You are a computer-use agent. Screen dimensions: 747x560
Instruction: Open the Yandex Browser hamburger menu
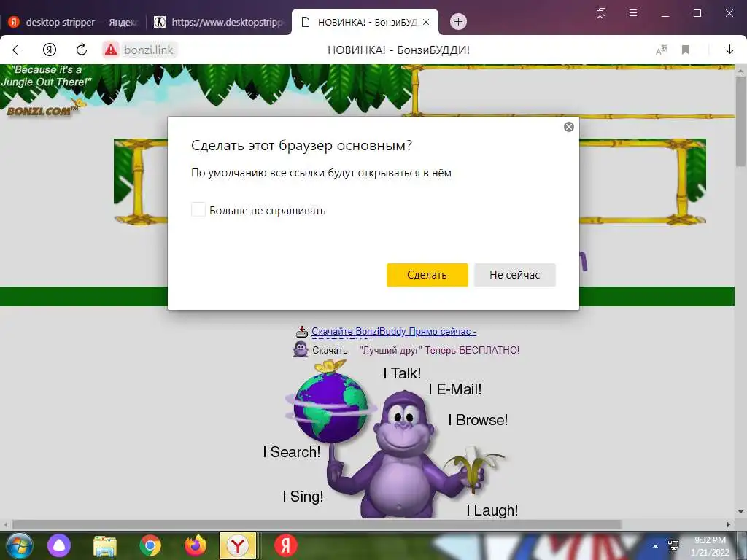click(633, 13)
